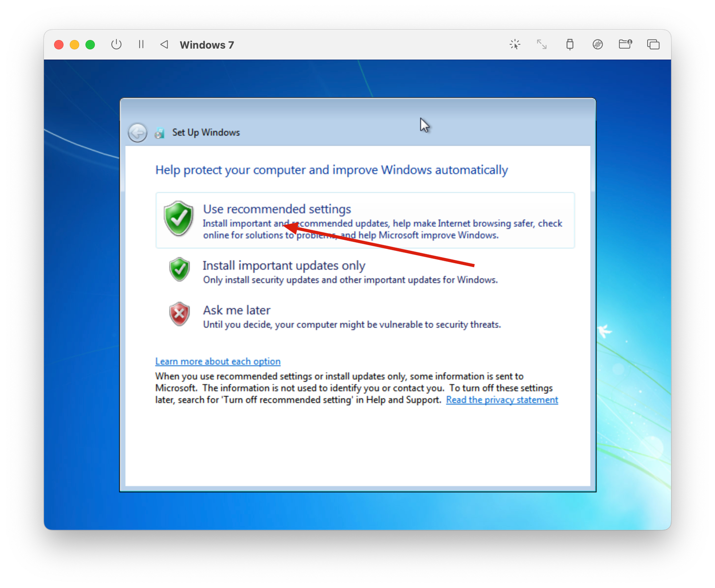Screen dimensions: 715x588
Task: Click the information sent to Microsoft paragraph
Action: [x=354, y=388]
